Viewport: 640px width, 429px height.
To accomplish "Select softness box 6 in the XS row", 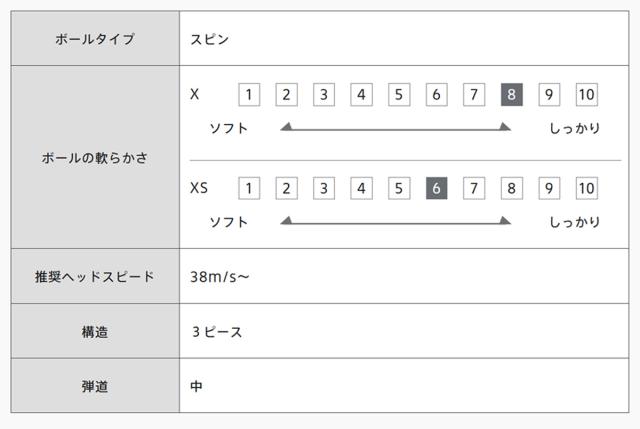I will coord(436,188).
